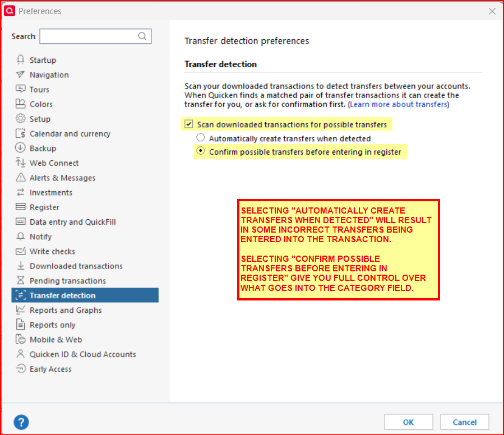Click the Reports and Graphs chart icon

click(21, 309)
